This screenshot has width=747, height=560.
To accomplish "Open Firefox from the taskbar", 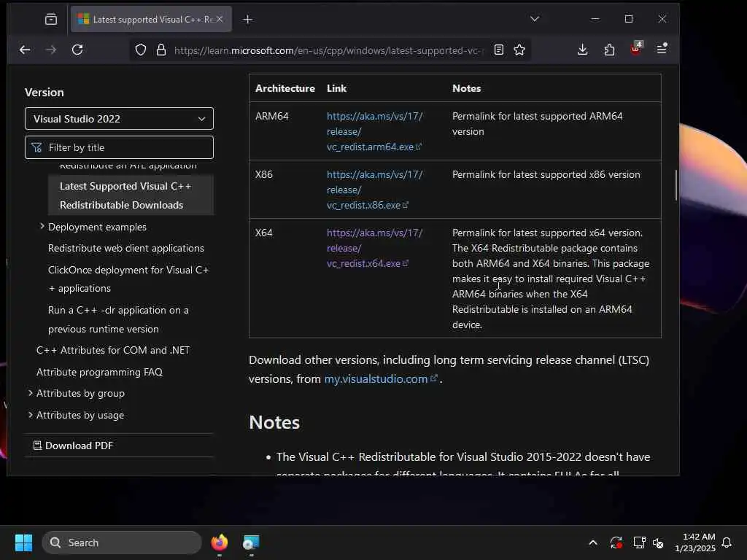I will [x=220, y=542].
